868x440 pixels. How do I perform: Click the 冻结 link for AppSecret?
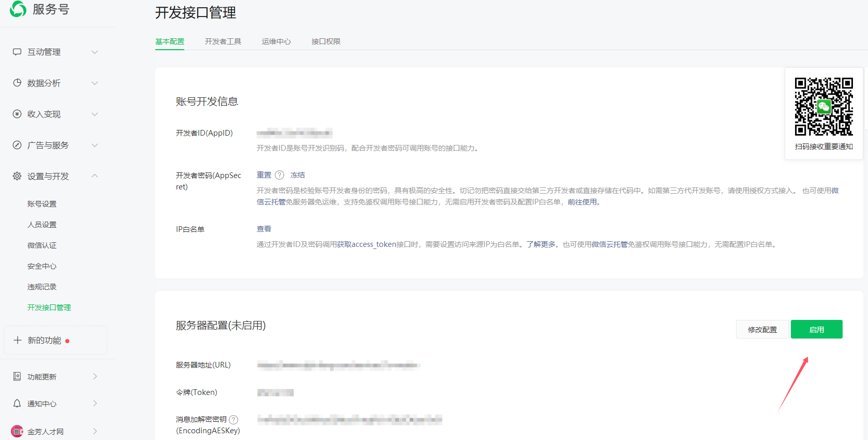(298, 175)
